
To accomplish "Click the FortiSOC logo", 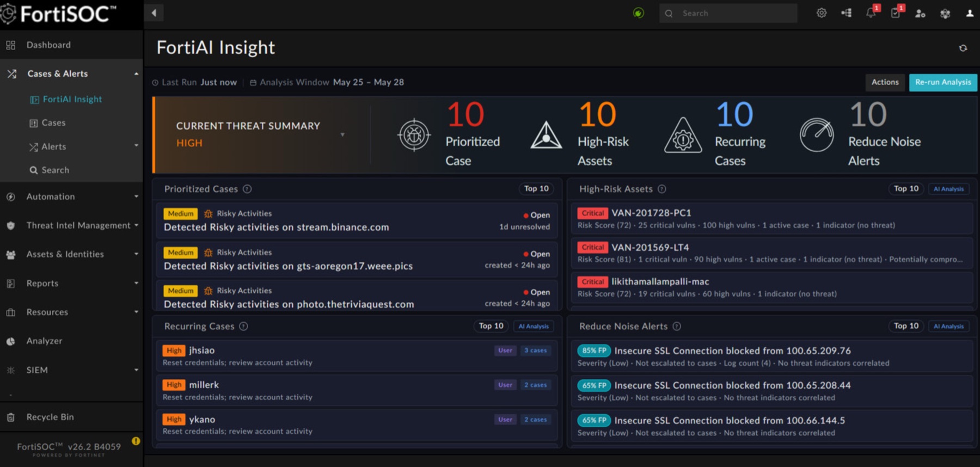I will (x=58, y=14).
